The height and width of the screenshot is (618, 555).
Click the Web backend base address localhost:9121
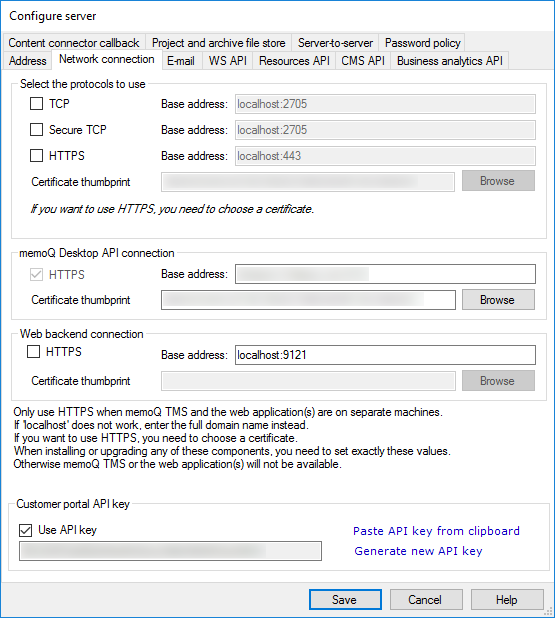(385, 355)
